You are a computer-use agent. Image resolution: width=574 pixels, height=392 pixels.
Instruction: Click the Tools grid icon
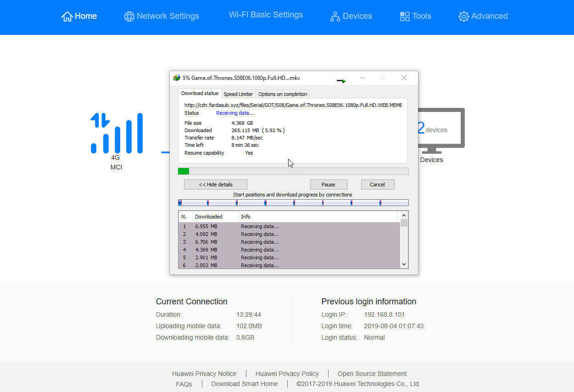(x=405, y=17)
